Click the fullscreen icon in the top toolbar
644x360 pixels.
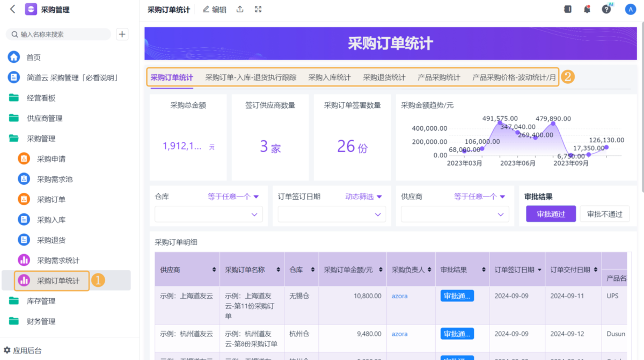(258, 9)
